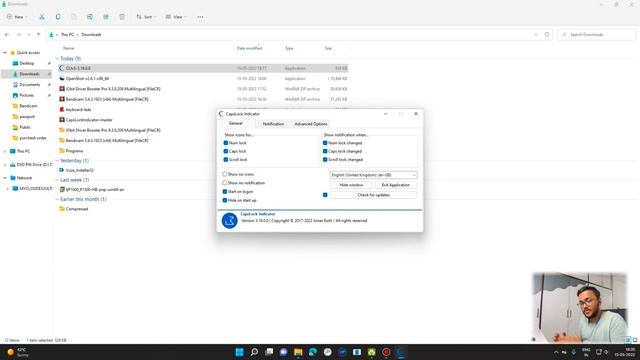Image resolution: width=640 pixels, height=360 pixels.
Task: Open the Sort dropdown in Explorer toolbar
Action: coord(146,17)
